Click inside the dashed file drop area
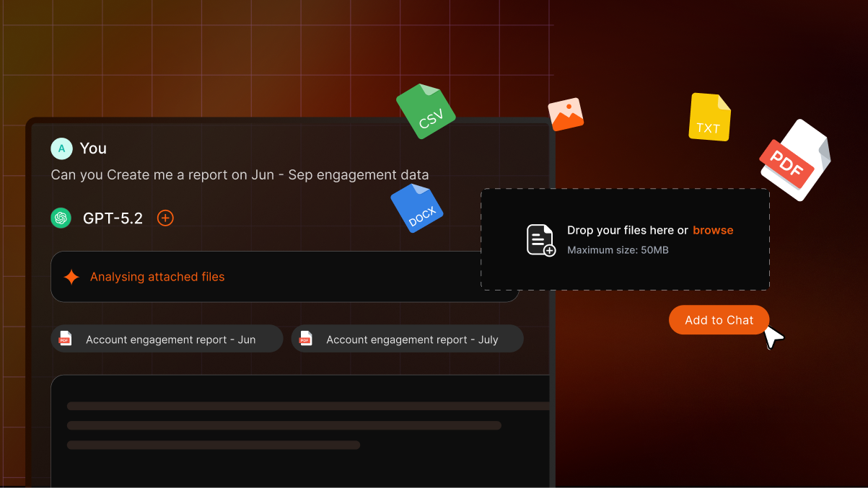Viewport: 868px width, 488px height. 625,240
